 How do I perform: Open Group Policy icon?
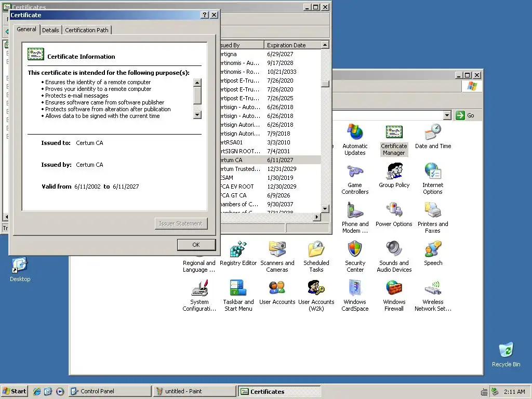(x=394, y=176)
